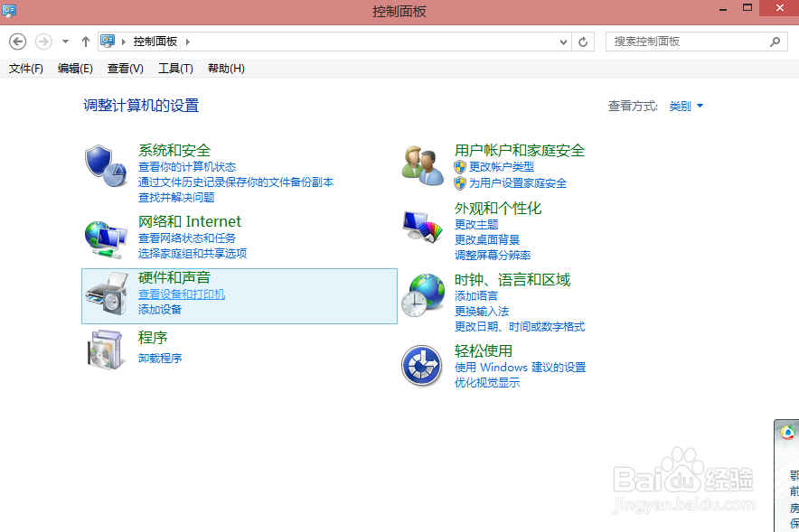
Task: Click the title bar control panel icon
Action: point(9,10)
